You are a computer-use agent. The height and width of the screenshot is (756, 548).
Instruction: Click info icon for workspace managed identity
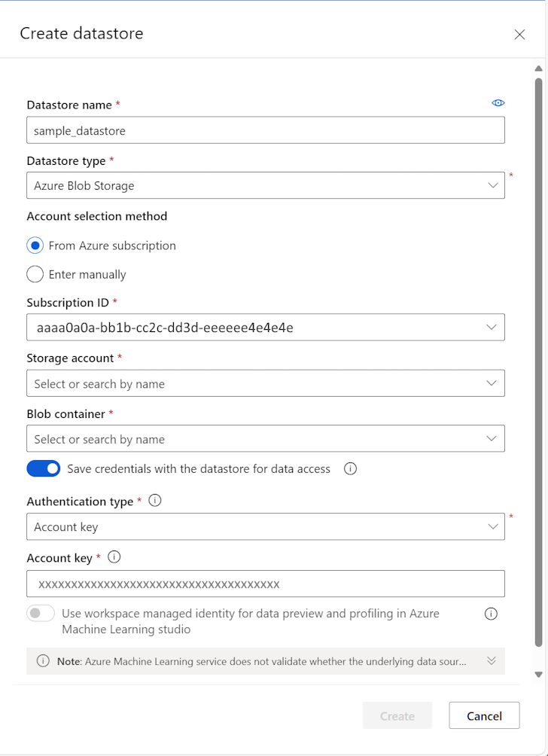click(x=491, y=614)
